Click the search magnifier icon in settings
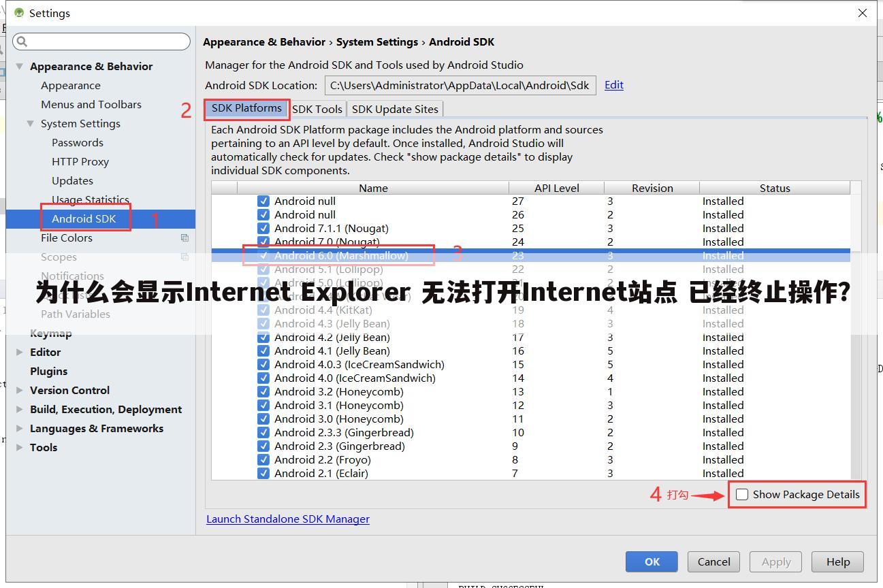 [22, 42]
